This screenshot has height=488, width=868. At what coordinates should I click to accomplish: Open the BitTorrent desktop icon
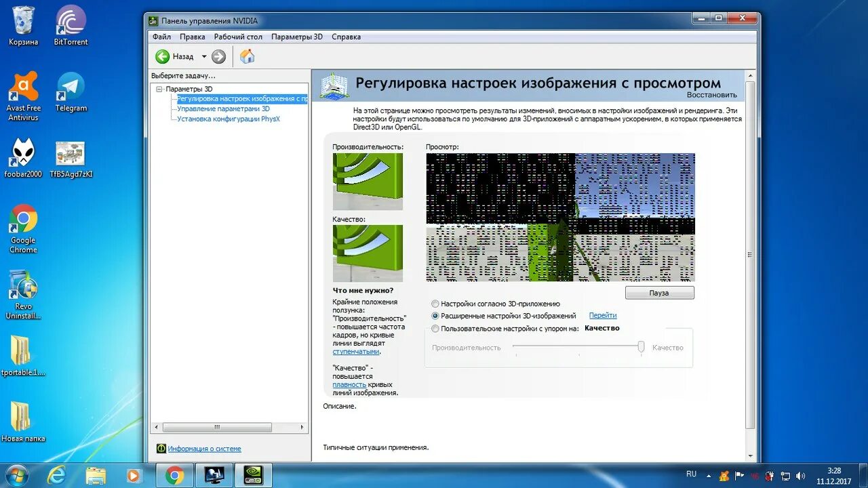[71, 26]
